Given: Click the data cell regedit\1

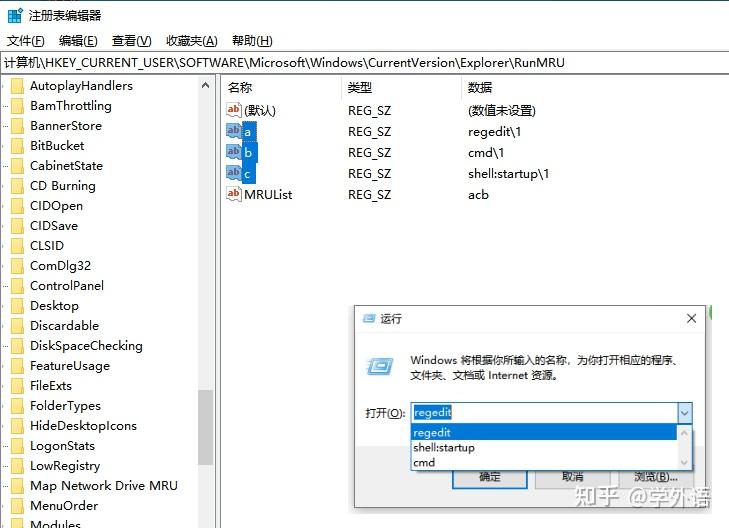Looking at the screenshot, I should click(494, 132).
